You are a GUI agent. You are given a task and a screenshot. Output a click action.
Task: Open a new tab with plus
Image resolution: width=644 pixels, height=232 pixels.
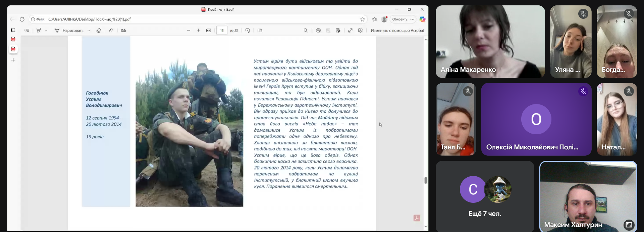click(13, 60)
